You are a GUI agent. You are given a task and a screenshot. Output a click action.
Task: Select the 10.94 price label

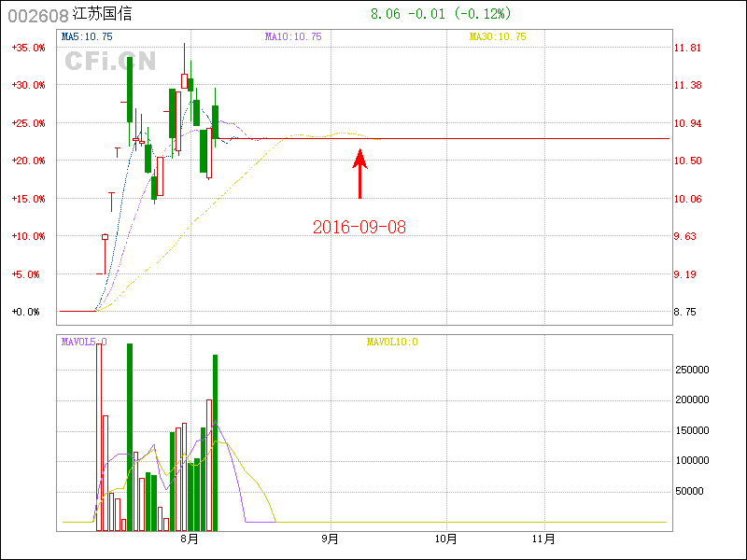(687, 123)
